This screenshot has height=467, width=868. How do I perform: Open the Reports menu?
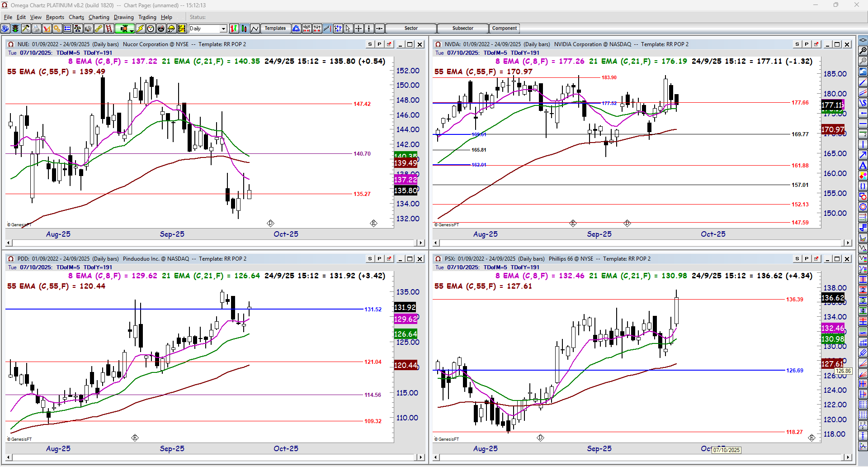point(55,17)
